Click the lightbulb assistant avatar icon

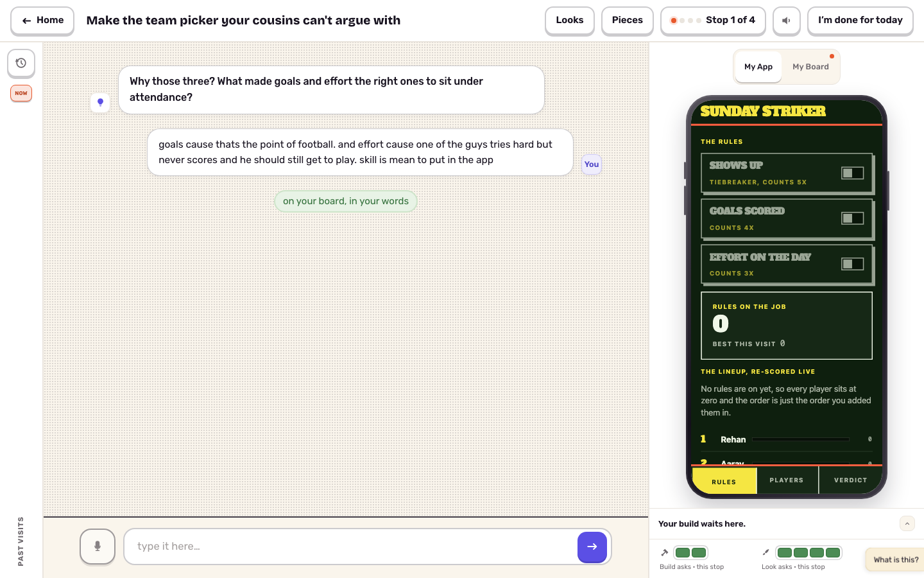(x=100, y=102)
